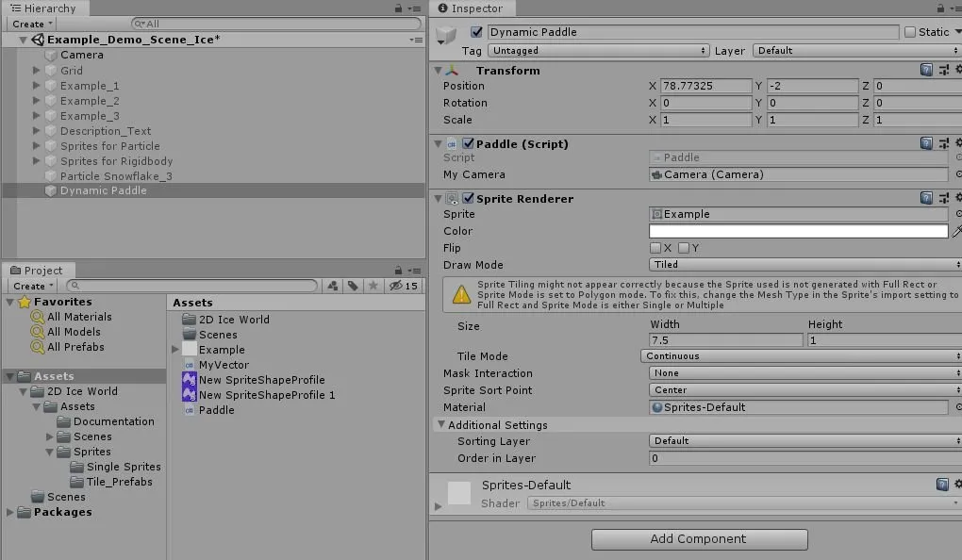This screenshot has width=962, height=560.
Task: Click the Sprites-Default material preview thumbnail
Action: click(x=459, y=493)
